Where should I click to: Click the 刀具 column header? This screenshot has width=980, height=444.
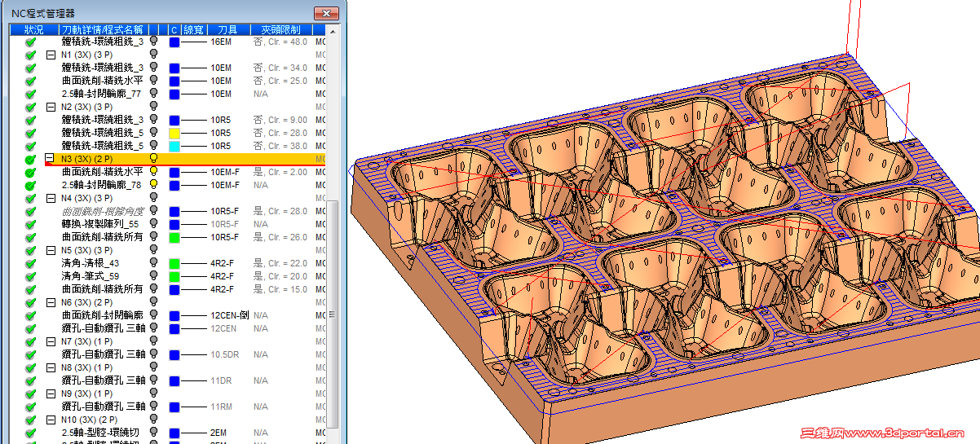pyautogui.click(x=228, y=29)
